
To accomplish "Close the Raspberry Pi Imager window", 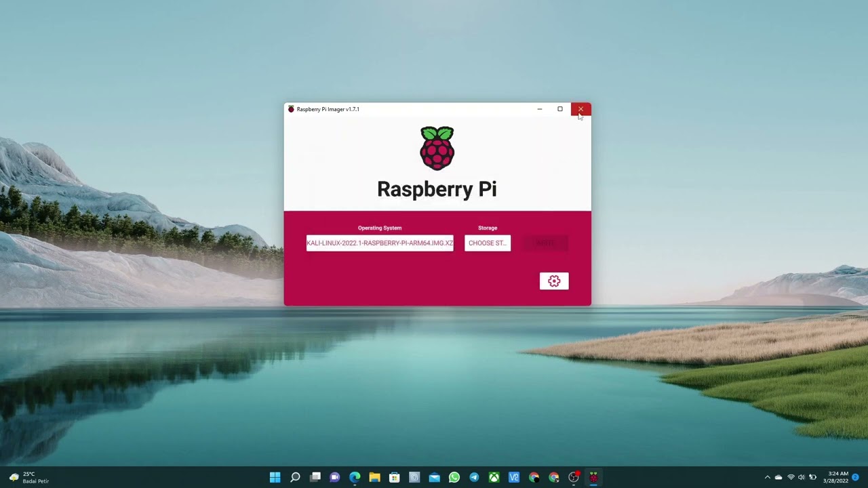I will point(580,109).
